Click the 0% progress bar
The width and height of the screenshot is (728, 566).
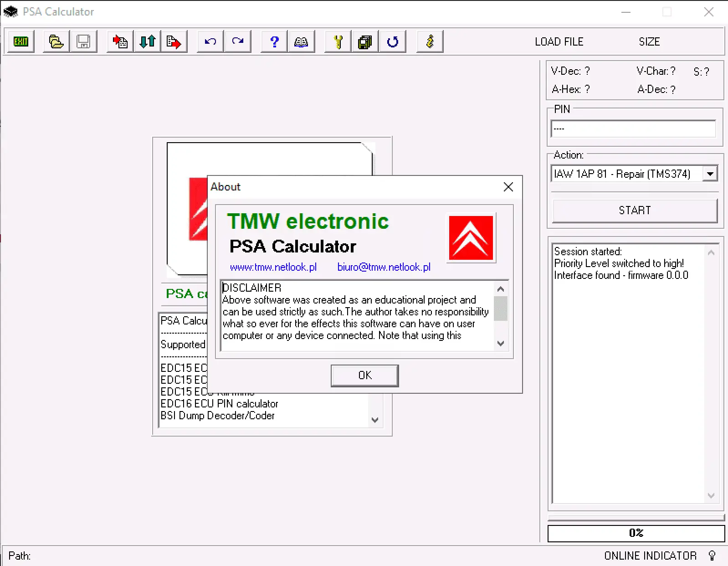(636, 533)
